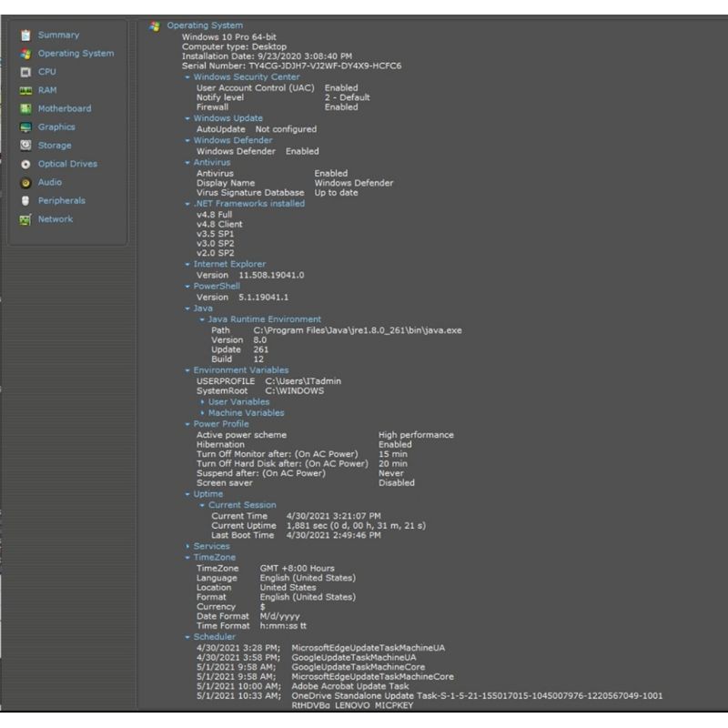Select the Operating System Windows-flag icon in sidebar

pyautogui.click(x=25, y=54)
